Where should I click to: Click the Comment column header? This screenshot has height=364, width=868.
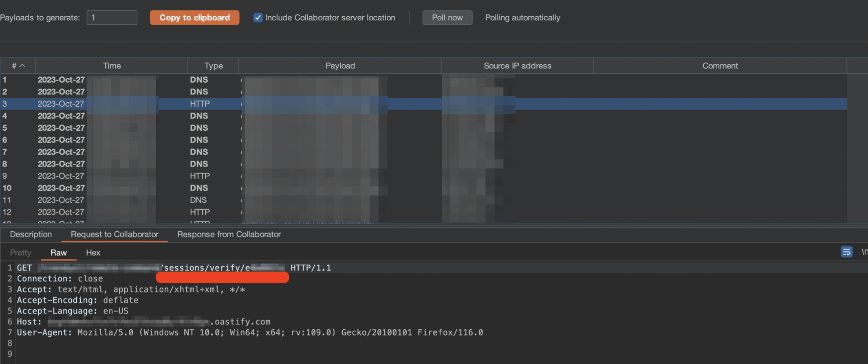[720, 66]
